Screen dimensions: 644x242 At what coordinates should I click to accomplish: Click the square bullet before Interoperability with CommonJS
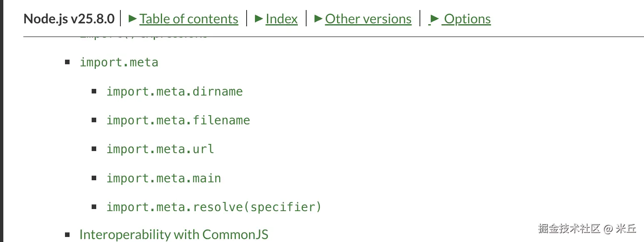(67, 234)
